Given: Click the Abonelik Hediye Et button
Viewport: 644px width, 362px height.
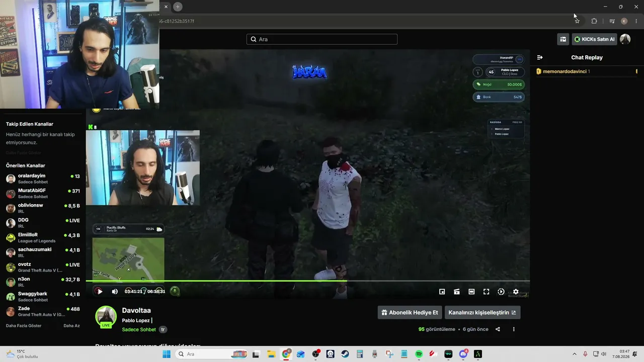Looking at the screenshot, I should click(x=410, y=312).
